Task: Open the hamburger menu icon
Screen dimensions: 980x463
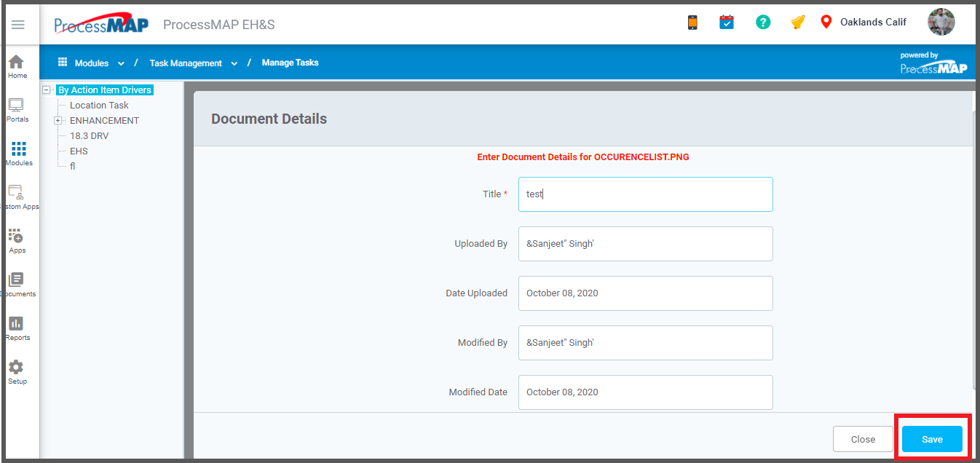Action: coord(18,25)
